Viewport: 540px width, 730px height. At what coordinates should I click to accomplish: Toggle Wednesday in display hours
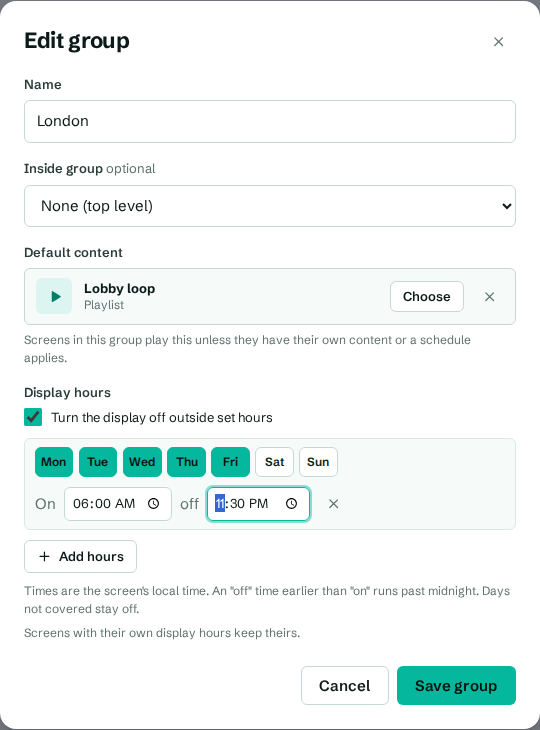pos(142,462)
